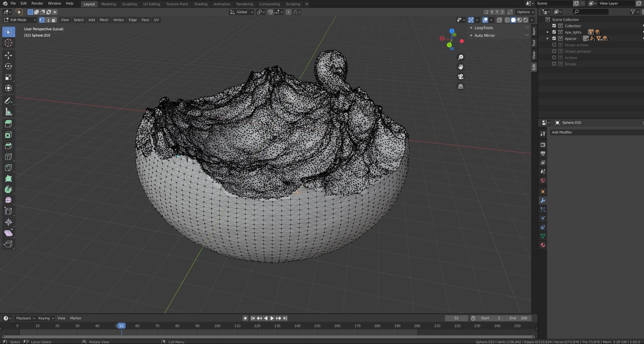
Task: Pick the Loop Cut tool
Action: pyautogui.click(x=8, y=157)
